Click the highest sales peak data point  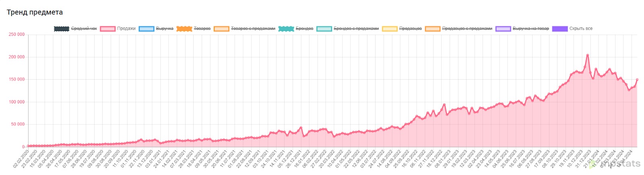pyautogui.click(x=588, y=55)
